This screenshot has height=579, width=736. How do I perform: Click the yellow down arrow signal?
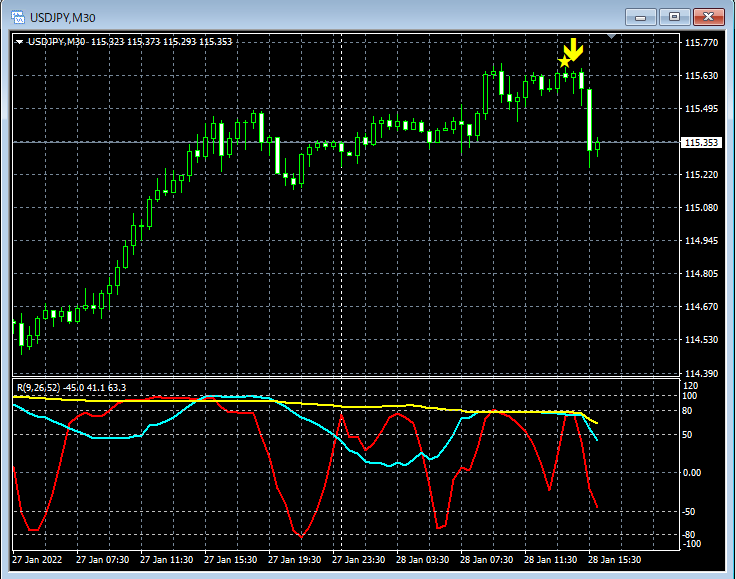coord(573,50)
